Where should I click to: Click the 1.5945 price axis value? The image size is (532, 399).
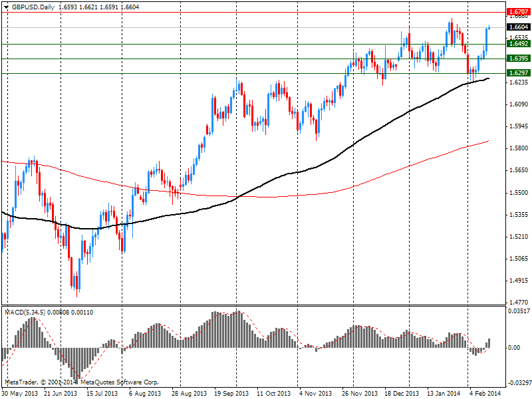point(517,126)
